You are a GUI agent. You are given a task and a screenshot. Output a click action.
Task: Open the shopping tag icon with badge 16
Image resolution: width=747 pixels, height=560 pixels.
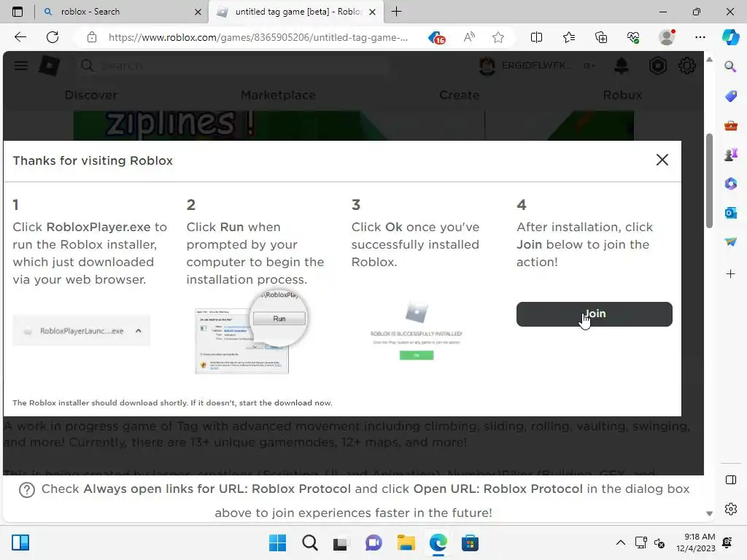[x=436, y=38]
